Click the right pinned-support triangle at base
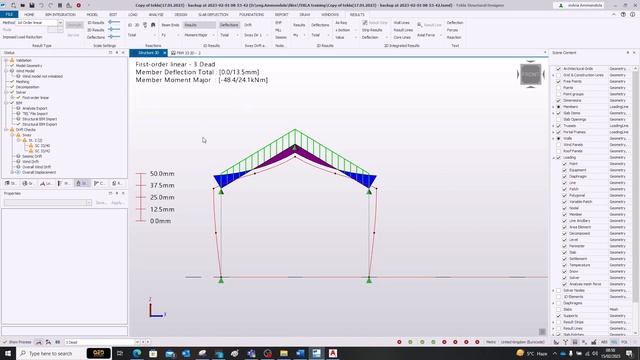Screen dimensions: 640x360 (369, 280)
